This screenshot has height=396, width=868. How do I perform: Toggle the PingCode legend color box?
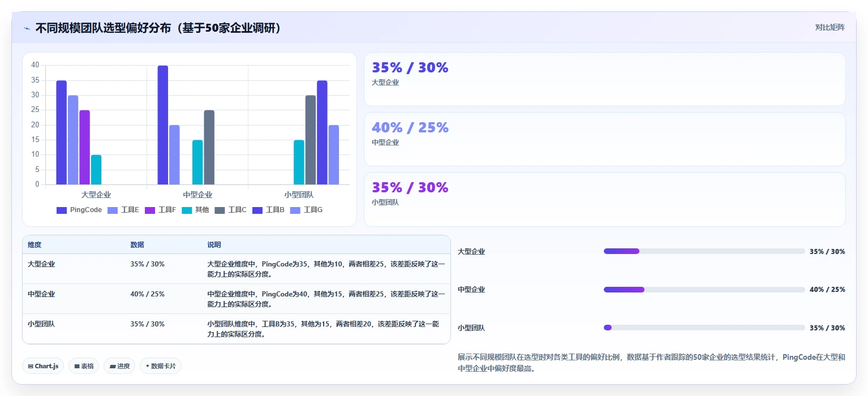[x=62, y=210]
